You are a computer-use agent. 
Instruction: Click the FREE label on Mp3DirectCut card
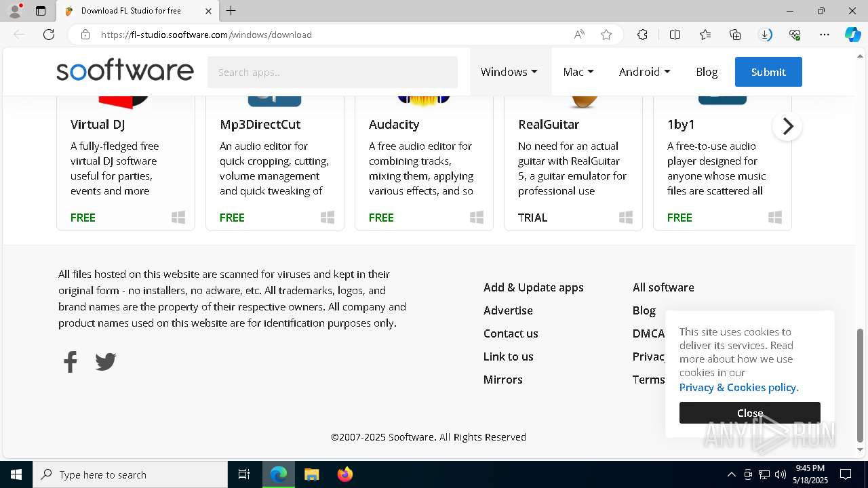[x=232, y=218]
